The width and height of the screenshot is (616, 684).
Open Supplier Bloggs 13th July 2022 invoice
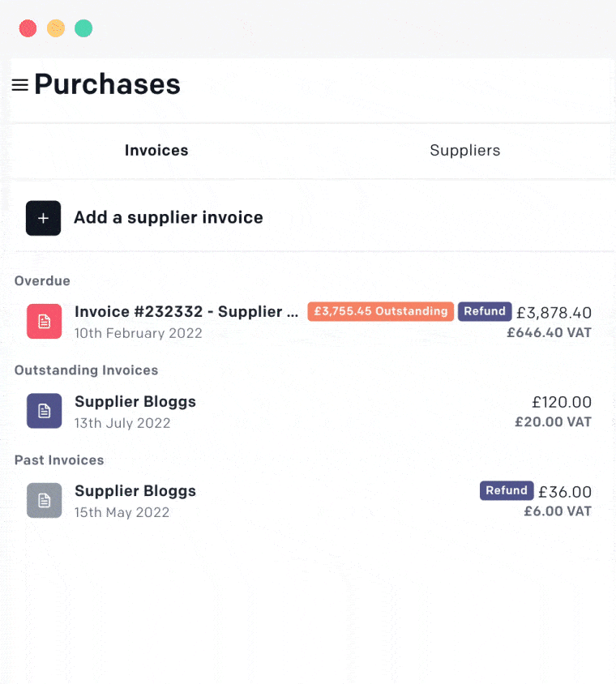(309, 411)
